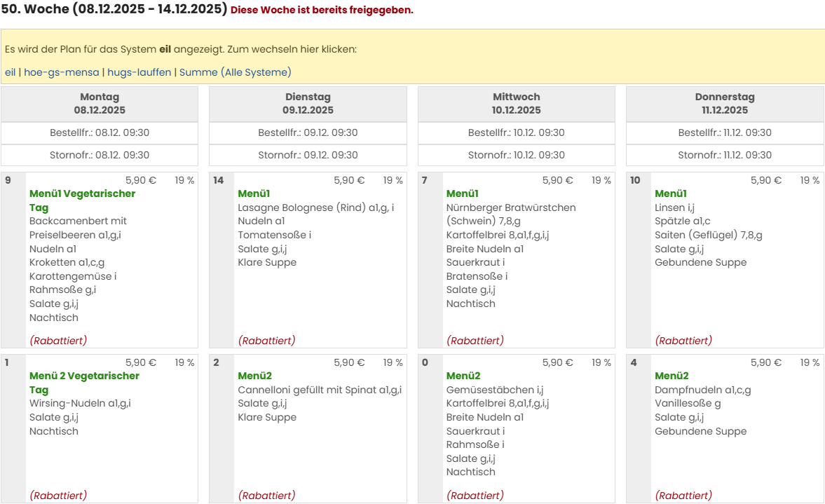Click the "Diese Woche ist bereits freigegeben" notice

point(322,10)
